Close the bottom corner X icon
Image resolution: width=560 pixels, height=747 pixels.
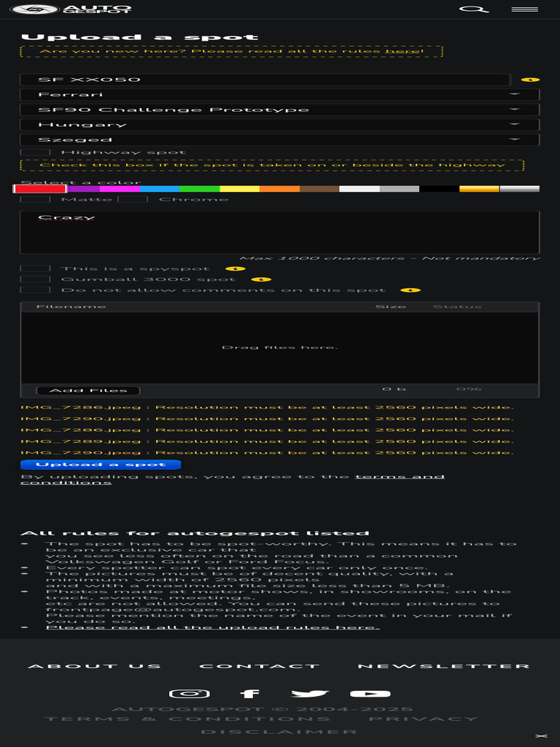pos(541,736)
